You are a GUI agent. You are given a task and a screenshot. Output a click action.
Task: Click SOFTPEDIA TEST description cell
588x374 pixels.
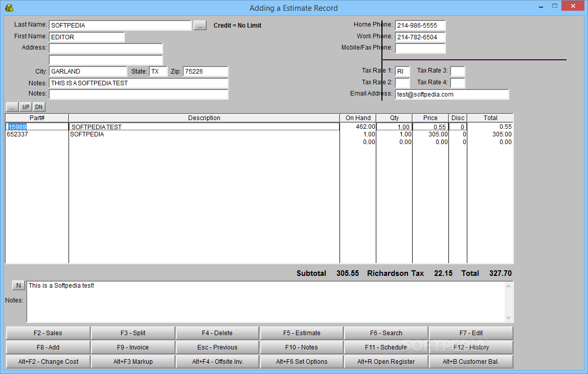tap(205, 127)
